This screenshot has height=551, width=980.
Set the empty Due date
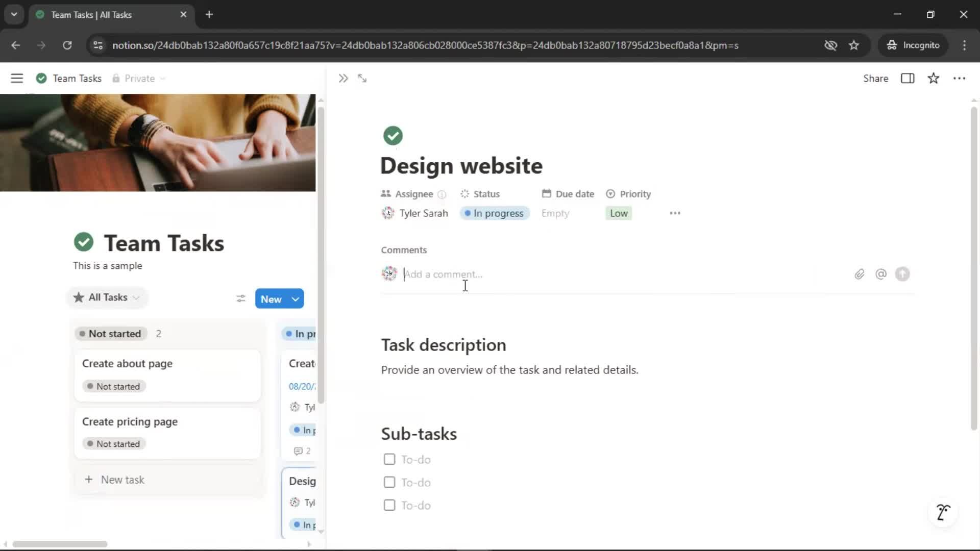click(x=555, y=213)
